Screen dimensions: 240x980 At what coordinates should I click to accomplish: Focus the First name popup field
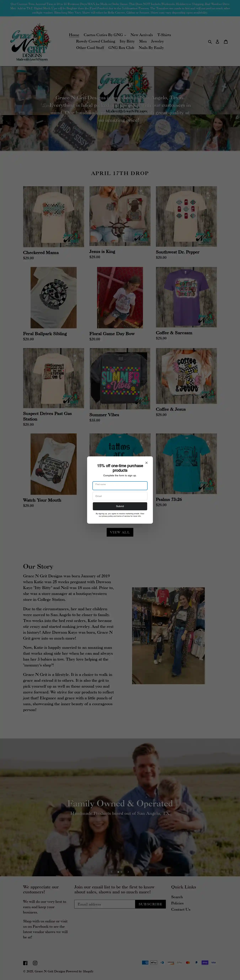[120, 485]
